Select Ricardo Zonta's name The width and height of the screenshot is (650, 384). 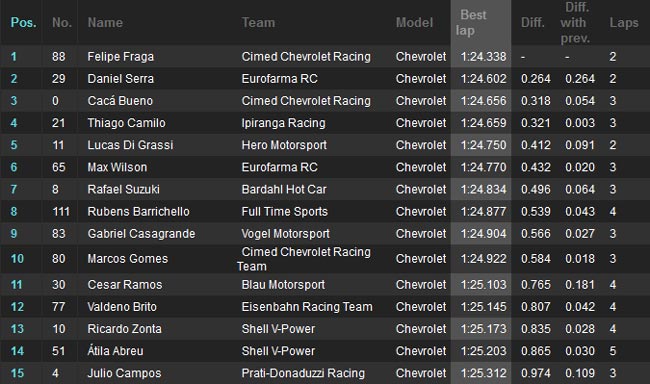(x=124, y=329)
